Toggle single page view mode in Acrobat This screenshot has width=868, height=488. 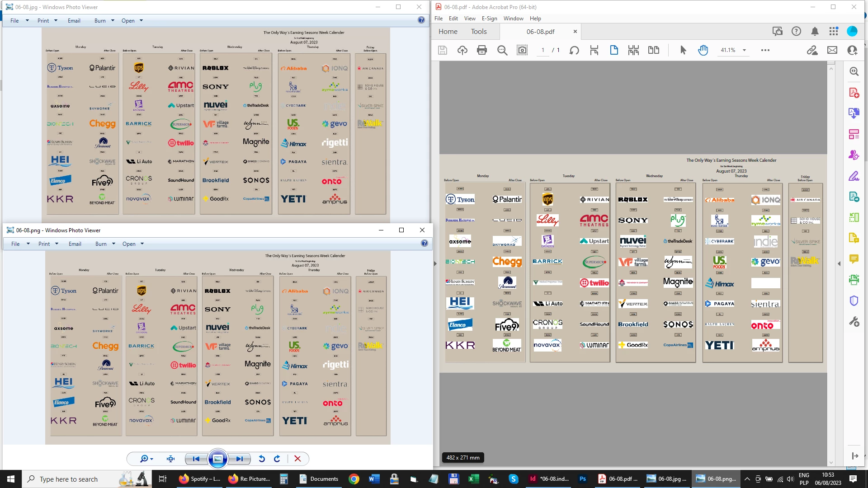coord(614,50)
